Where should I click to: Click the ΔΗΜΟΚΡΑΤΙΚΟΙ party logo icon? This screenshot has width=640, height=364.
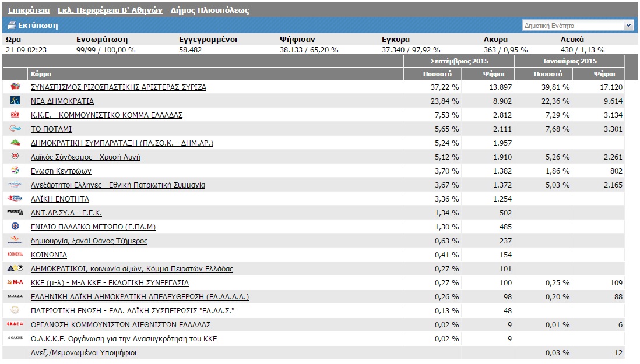pos(15,268)
